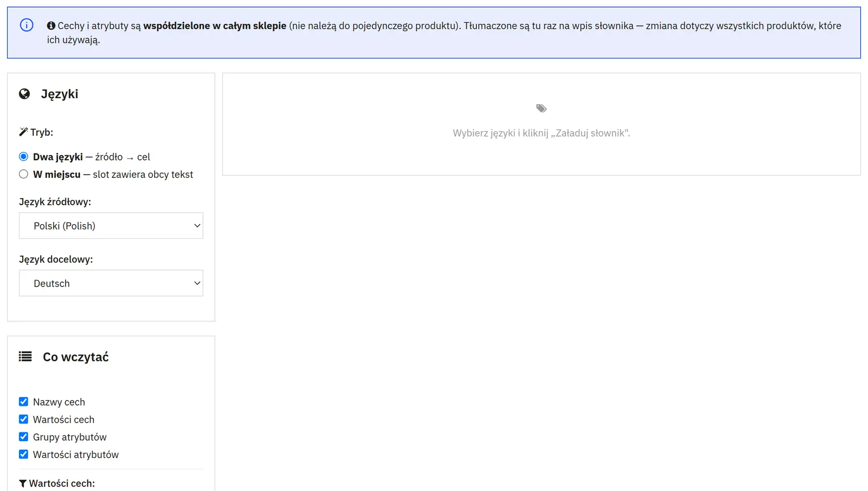Viewport: 868px width, 491px height.
Task: Click the tags icon in the empty dictionary panel
Action: click(541, 109)
